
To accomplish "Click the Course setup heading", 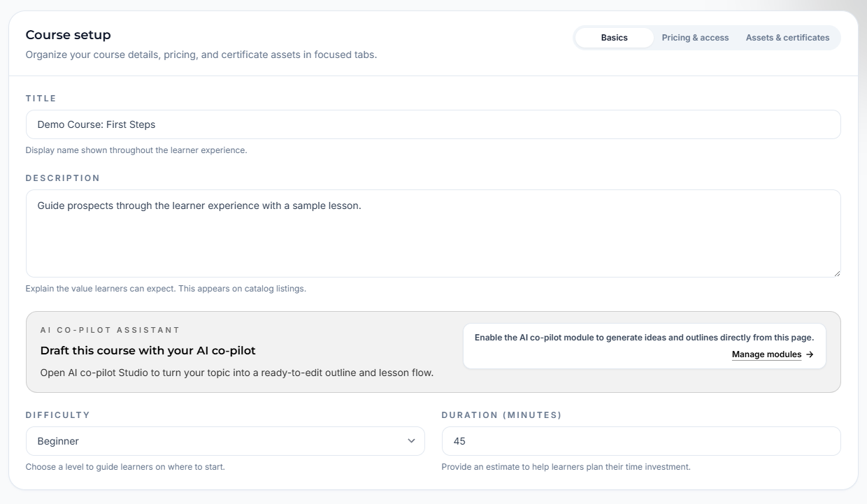I will [68, 34].
